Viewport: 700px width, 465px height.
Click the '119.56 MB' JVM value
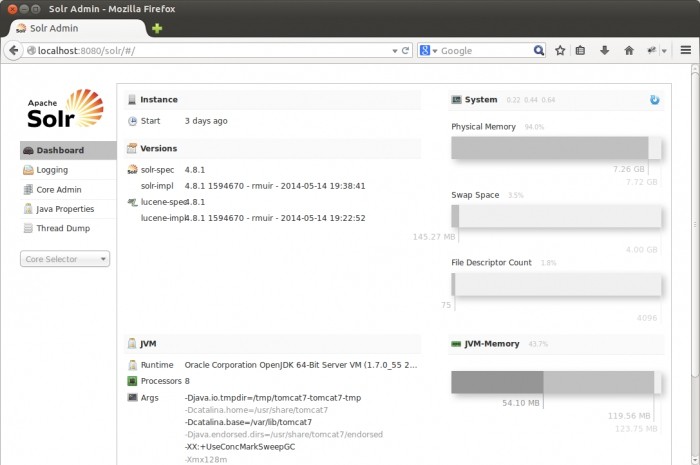point(629,416)
